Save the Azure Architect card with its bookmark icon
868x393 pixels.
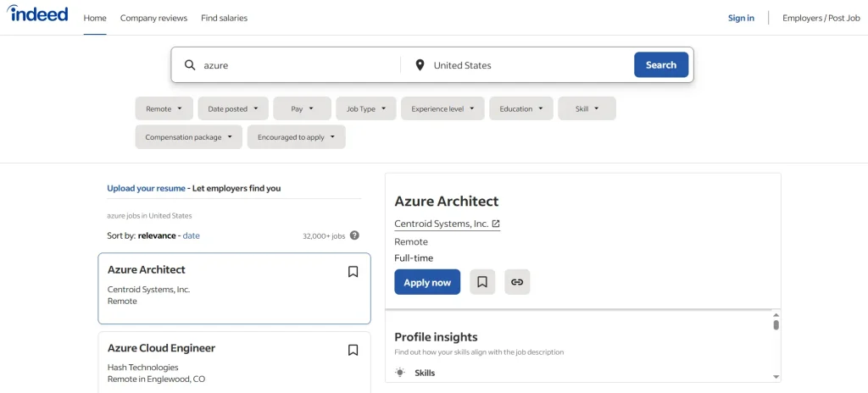click(x=353, y=272)
